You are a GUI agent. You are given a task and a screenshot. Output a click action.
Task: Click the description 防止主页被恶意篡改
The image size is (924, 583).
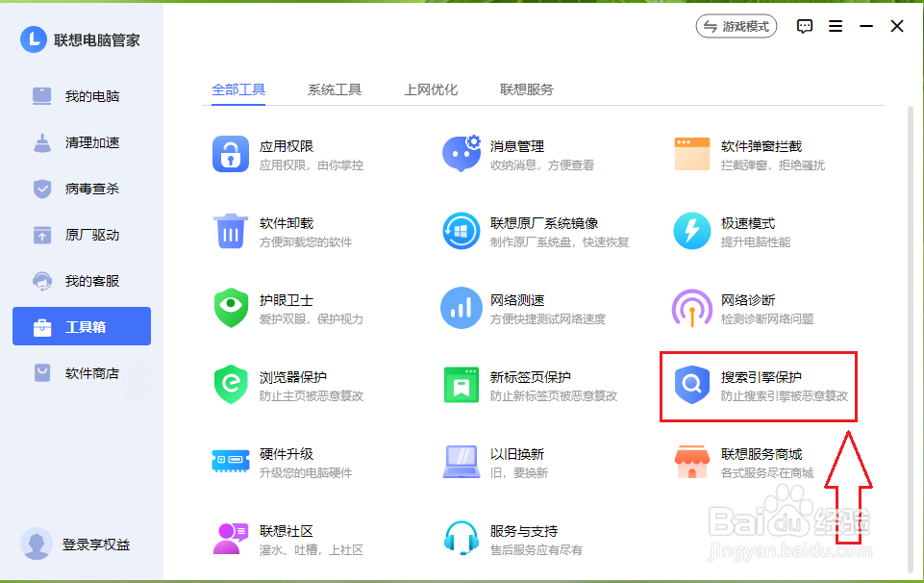pyautogui.click(x=312, y=396)
